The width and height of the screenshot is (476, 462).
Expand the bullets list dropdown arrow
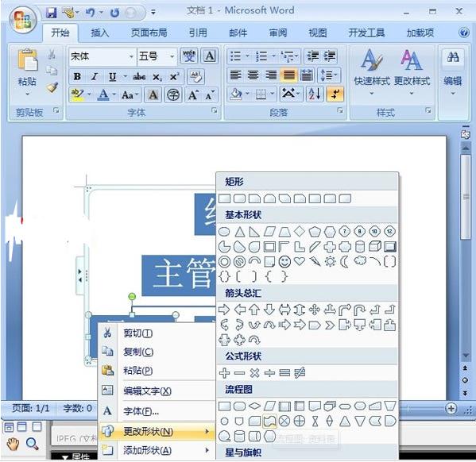247,56
